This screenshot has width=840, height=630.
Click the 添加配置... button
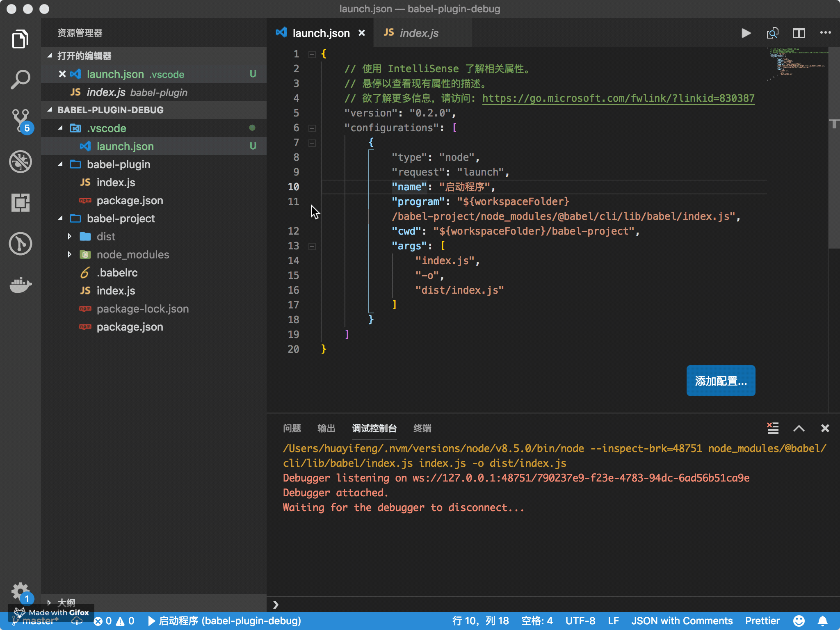click(x=721, y=381)
